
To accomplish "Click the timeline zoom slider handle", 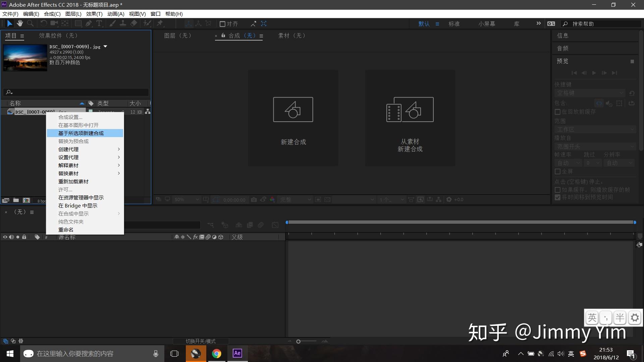I will coord(298,341).
